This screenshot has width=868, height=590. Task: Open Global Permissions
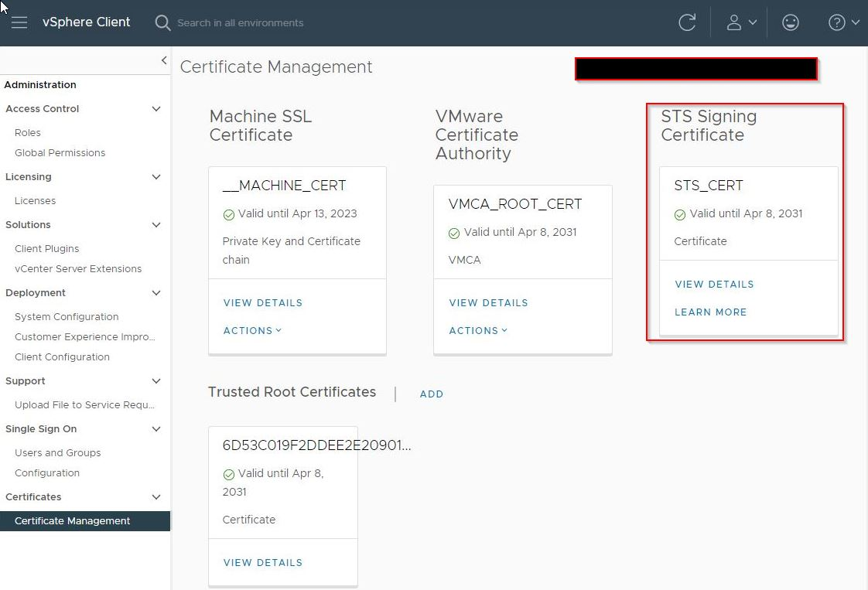coord(60,153)
